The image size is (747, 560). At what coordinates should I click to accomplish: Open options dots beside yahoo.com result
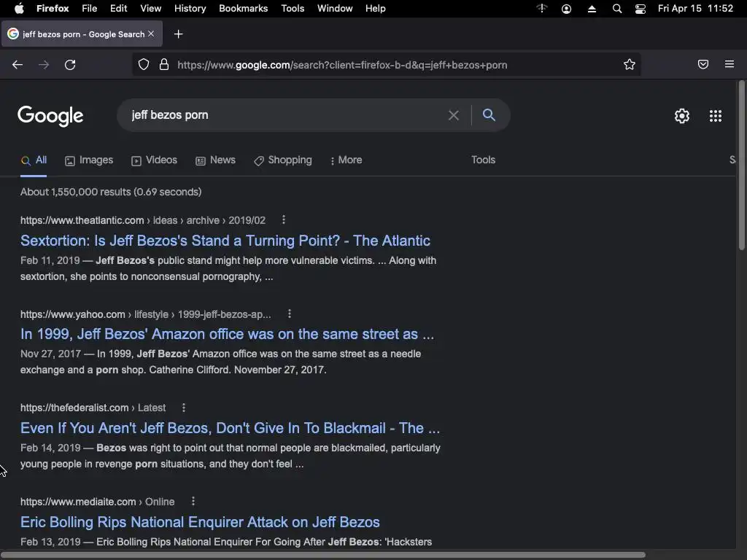point(290,314)
